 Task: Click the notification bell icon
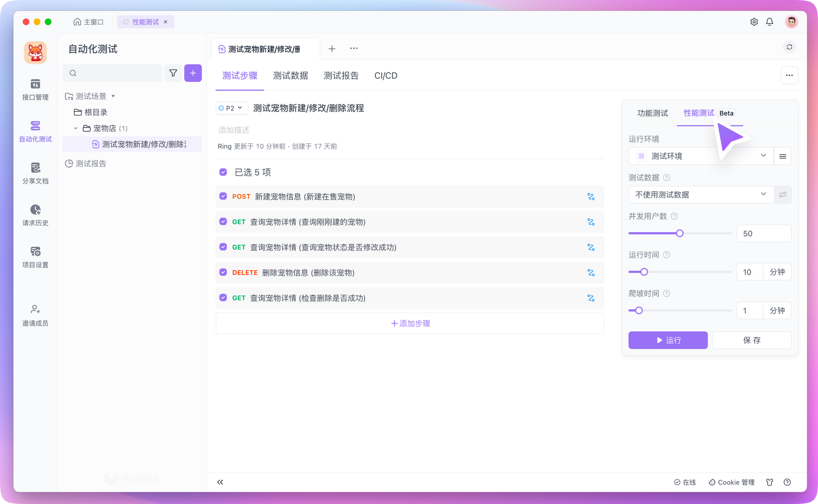point(769,22)
